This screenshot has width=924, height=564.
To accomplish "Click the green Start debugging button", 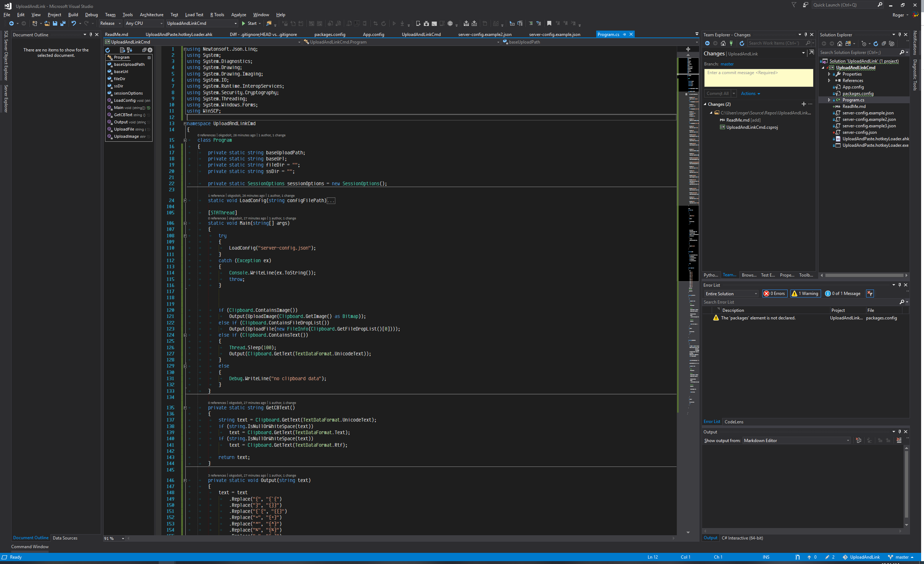I will [x=249, y=23].
